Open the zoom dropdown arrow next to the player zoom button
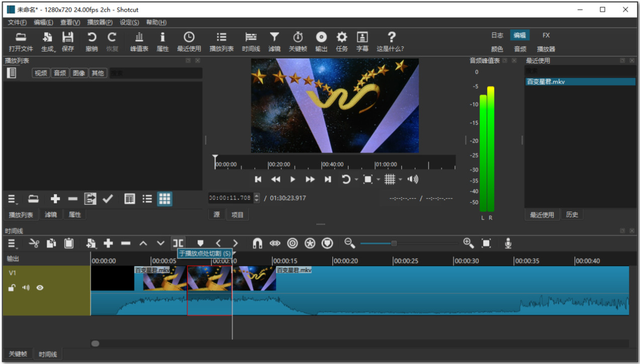This screenshot has width=640, height=364. pos(378,179)
